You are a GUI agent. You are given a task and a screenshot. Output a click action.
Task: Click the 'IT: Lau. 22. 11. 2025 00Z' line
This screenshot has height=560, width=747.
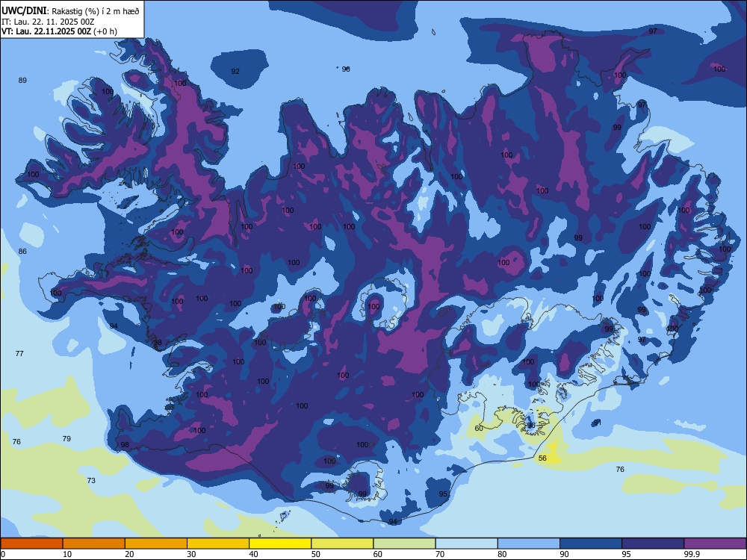pos(48,22)
